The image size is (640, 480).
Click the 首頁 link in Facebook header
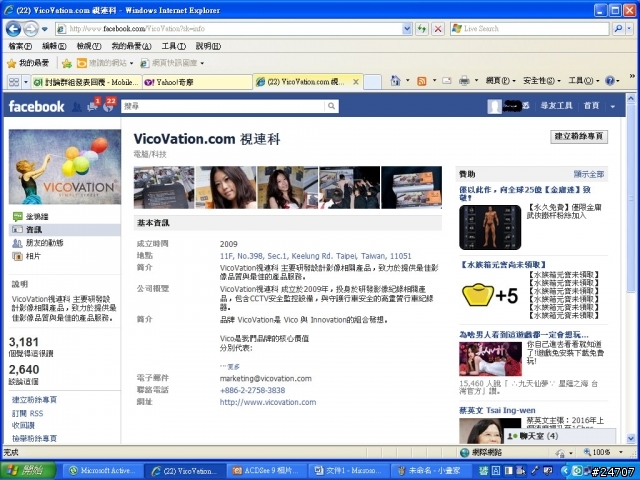(591, 106)
